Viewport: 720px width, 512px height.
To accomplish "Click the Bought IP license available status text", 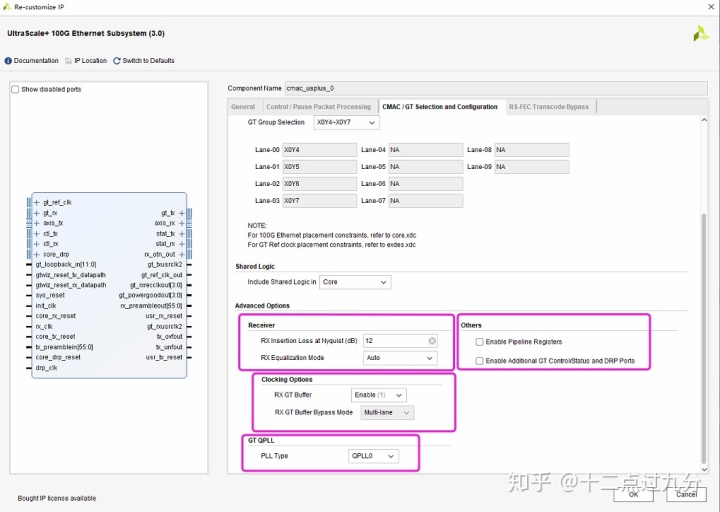I will [x=57, y=498].
